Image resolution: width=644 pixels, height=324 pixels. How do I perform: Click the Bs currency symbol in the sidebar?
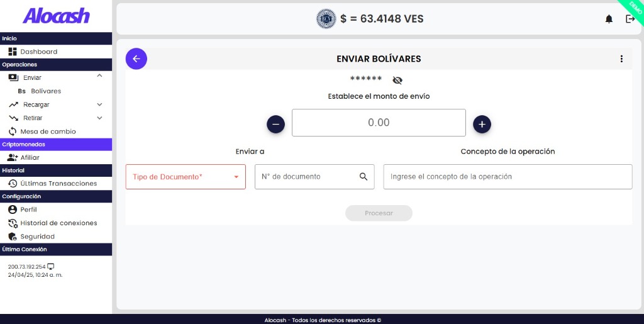tap(22, 91)
